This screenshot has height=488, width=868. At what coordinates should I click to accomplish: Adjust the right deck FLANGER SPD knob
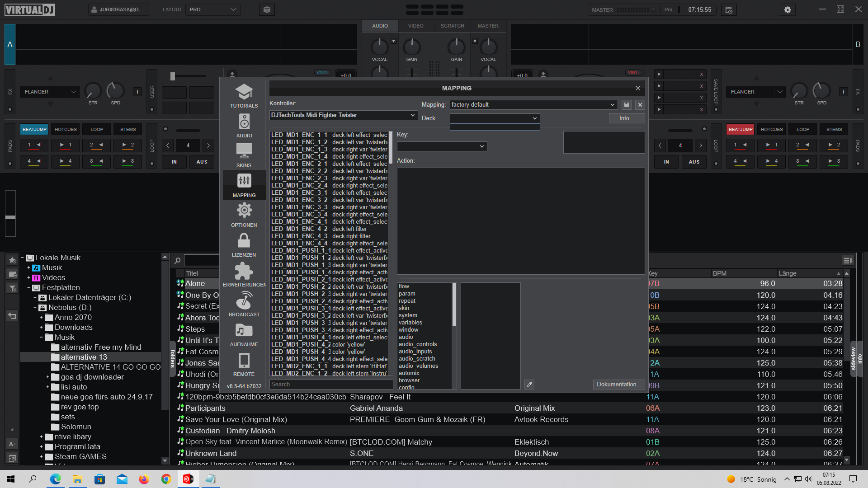[x=821, y=91]
